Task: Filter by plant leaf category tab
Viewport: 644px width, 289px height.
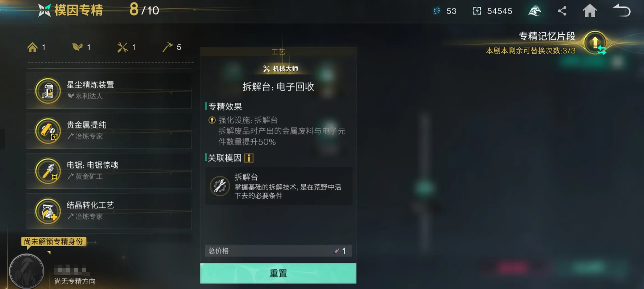Action: click(x=82, y=47)
